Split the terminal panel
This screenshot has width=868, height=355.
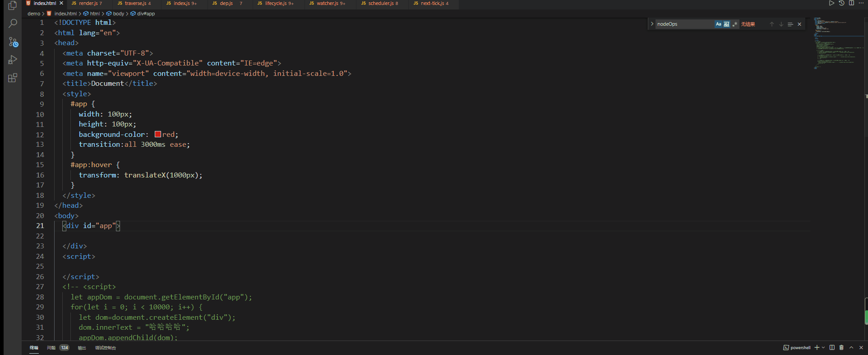pyautogui.click(x=832, y=347)
